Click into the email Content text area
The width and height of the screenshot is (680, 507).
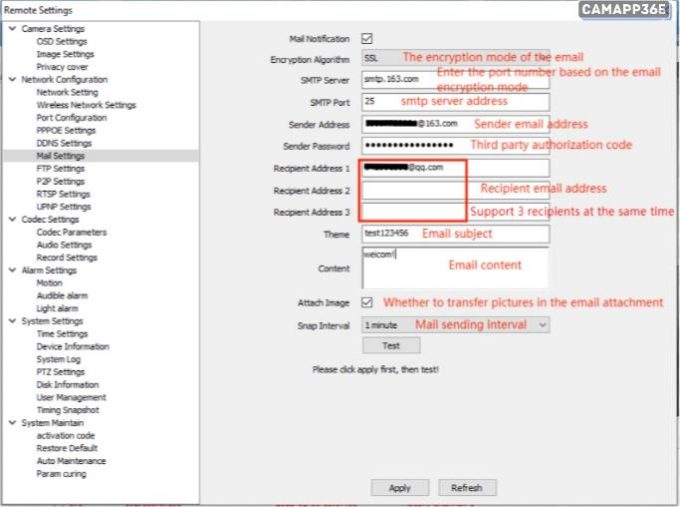(455, 267)
